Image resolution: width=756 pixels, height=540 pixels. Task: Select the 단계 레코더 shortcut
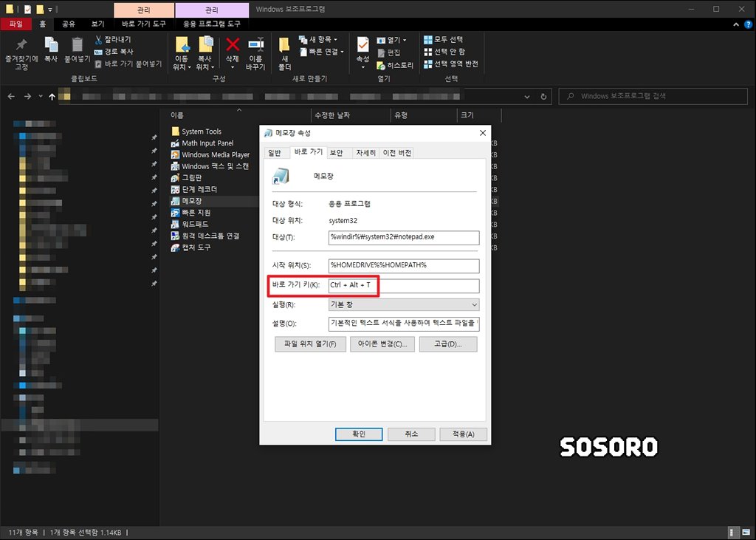[x=194, y=189]
